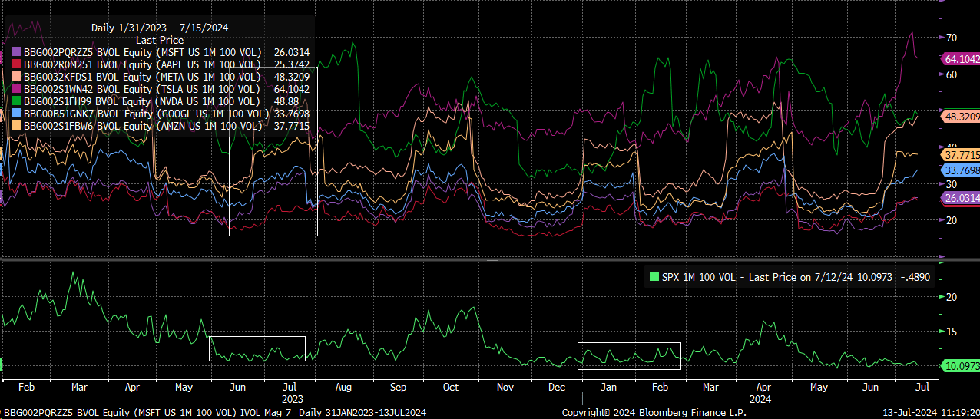Click the purple MSFT legend color swatch
980x419 pixels.
click(16, 52)
